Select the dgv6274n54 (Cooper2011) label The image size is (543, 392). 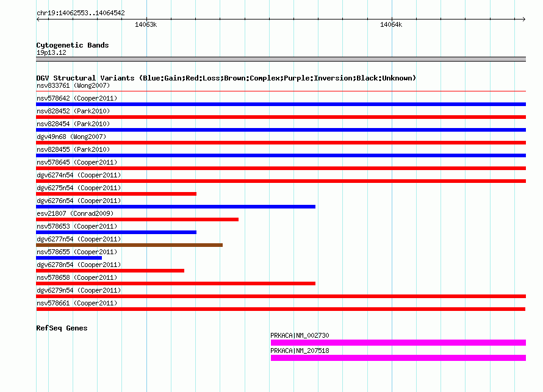[x=79, y=175]
